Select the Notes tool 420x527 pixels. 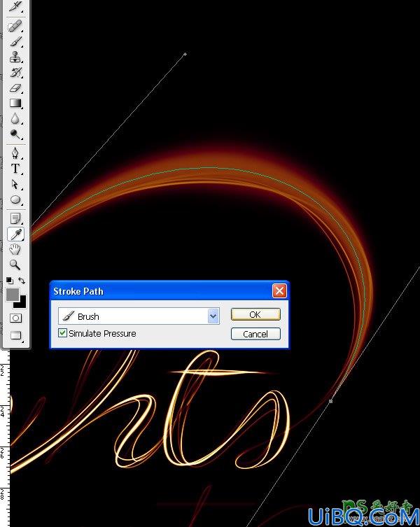(x=15, y=218)
